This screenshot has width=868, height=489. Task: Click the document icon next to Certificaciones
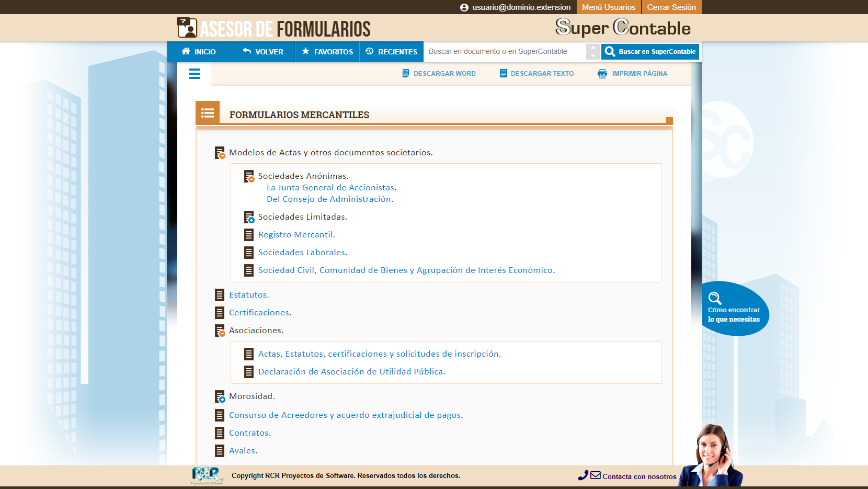pos(220,313)
